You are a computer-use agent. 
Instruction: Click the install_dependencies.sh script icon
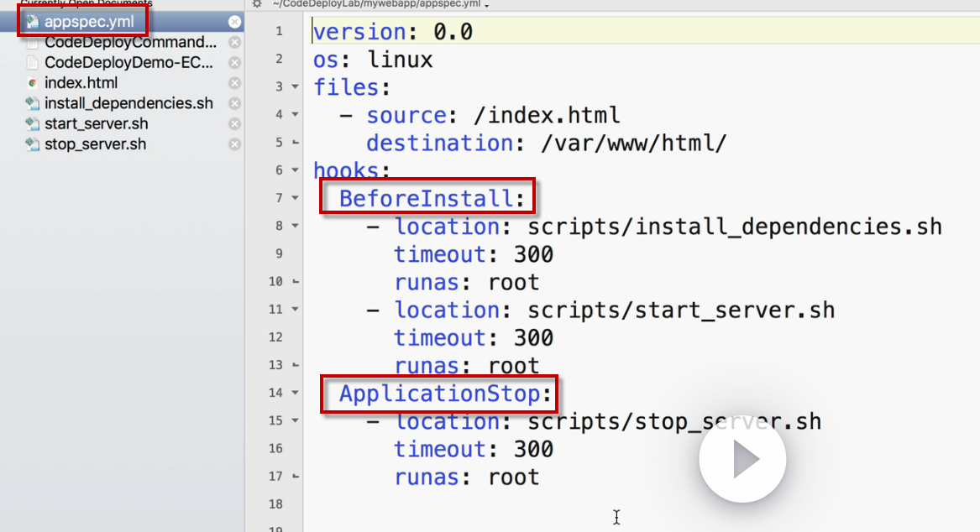pyautogui.click(x=32, y=103)
